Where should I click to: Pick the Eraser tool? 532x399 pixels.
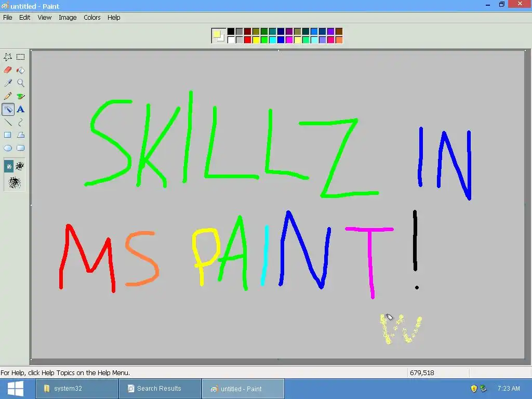[x=8, y=70]
